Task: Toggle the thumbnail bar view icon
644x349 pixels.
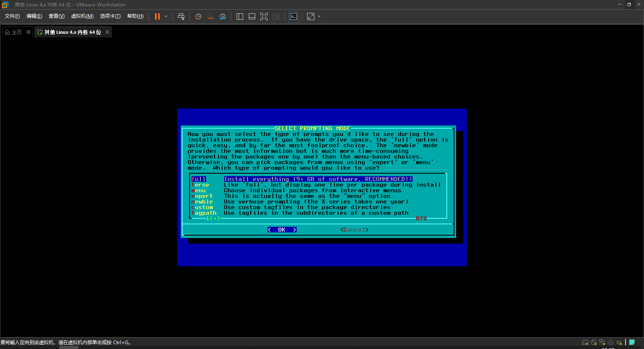Action: (252, 16)
